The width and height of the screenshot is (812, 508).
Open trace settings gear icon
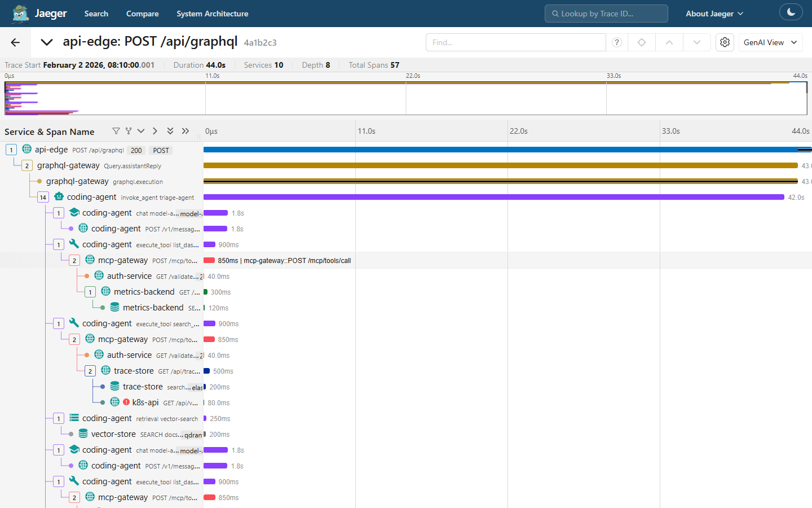[x=725, y=42]
